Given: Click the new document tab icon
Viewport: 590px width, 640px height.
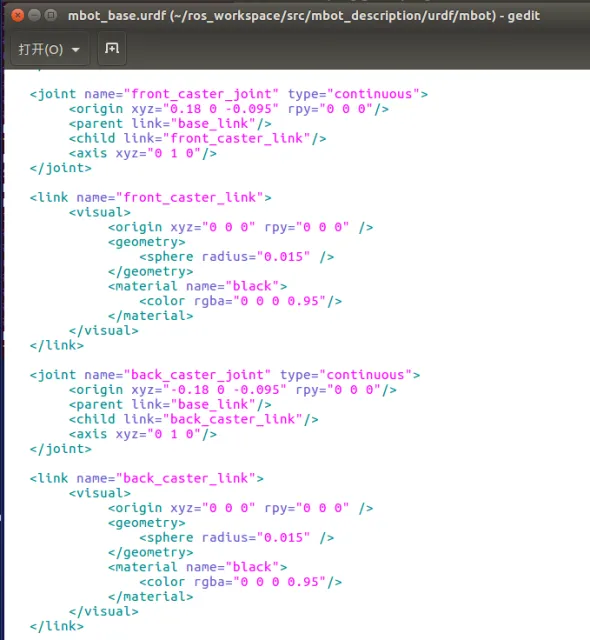Looking at the screenshot, I should pos(112,49).
